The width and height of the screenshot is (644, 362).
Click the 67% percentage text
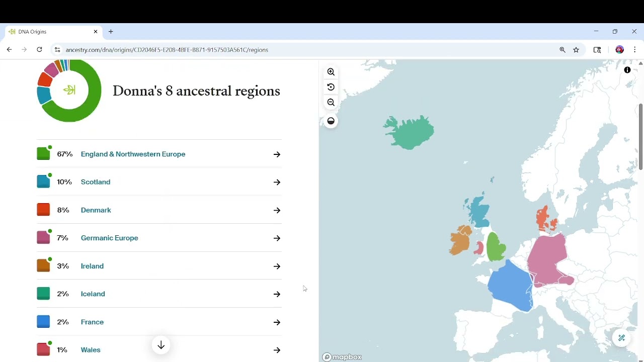coord(65,154)
